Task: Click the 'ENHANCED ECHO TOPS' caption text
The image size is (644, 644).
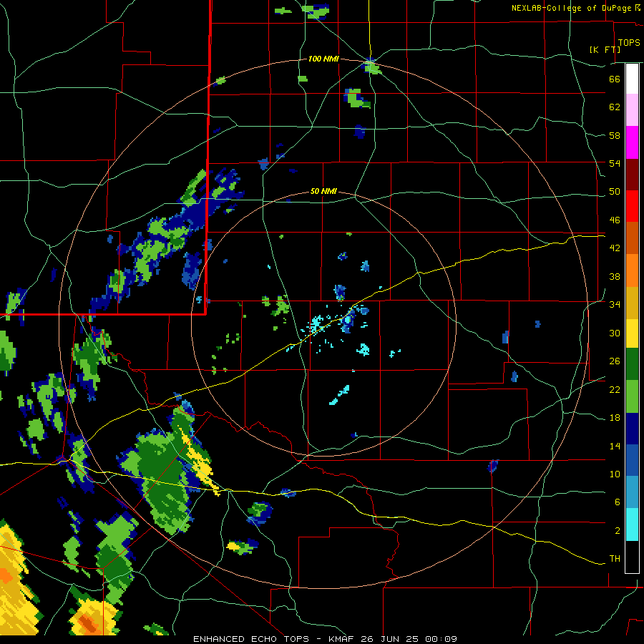Action: click(251, 639)
